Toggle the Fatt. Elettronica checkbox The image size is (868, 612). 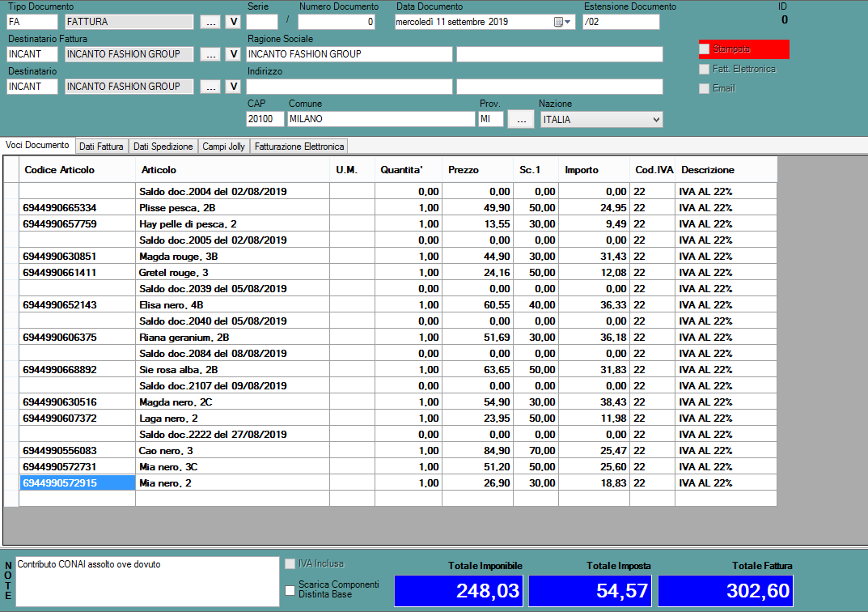point(705,70)
